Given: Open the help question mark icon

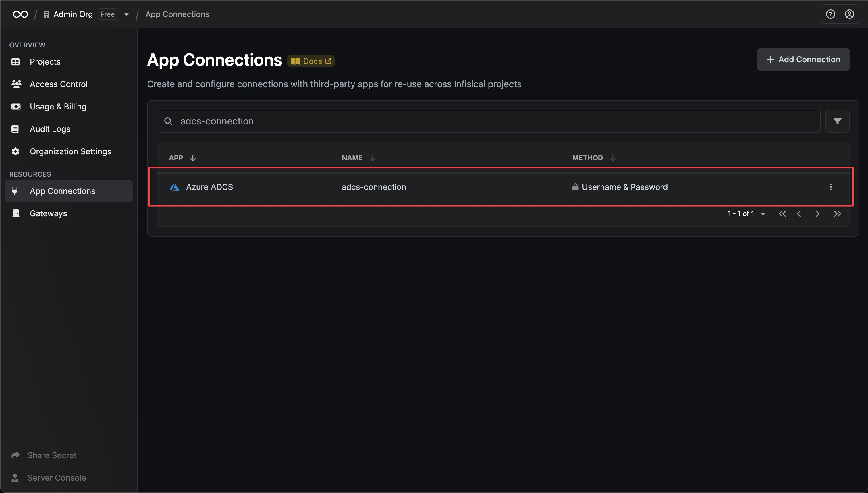Looking at the screenshot, I should click(x=830, y=14).
